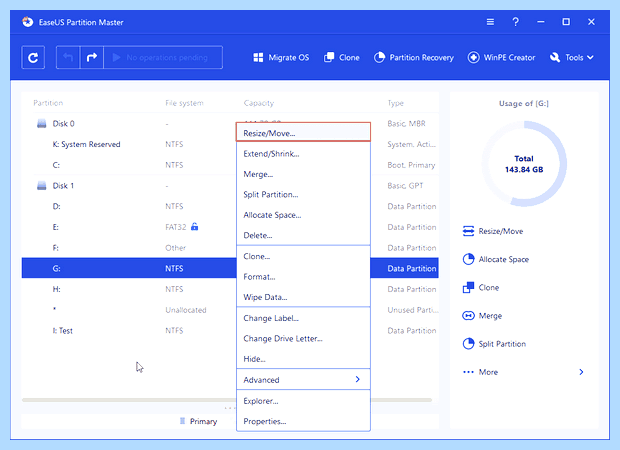Viewport: 620px width, 450px height.
Task: Select the E: partition row
Action: 230,227
